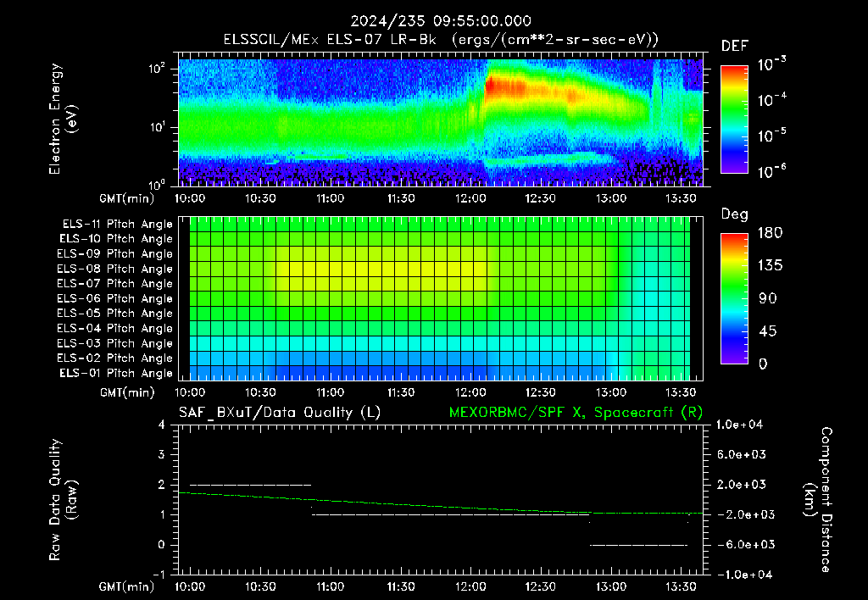The width and height of the screenshot is (868, 600).
Task: Click the 1.0e+04 value on distance axis
Action: coord(739,425)
